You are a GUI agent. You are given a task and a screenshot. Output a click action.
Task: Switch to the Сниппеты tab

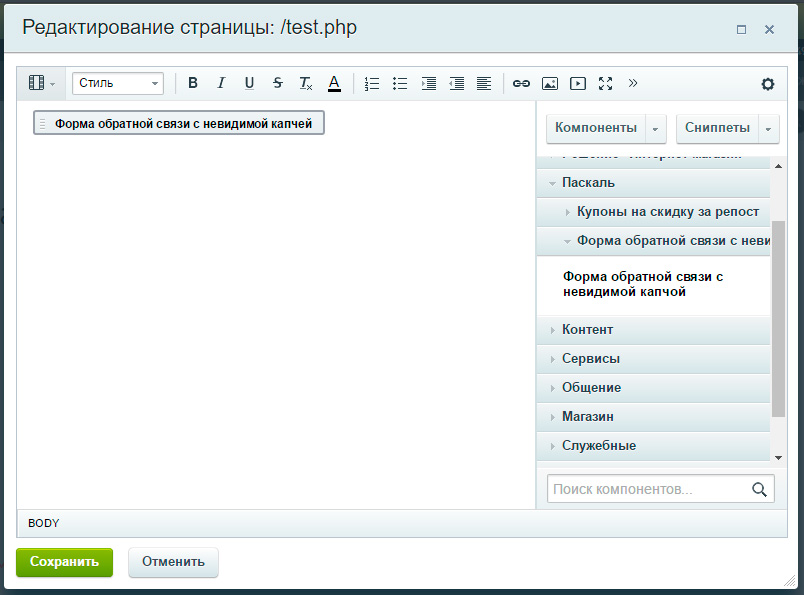(x=717, y=128)
